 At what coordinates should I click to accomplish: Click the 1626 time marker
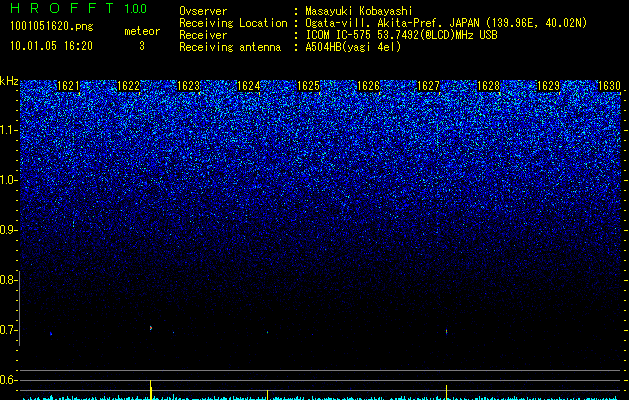(368, 85)
